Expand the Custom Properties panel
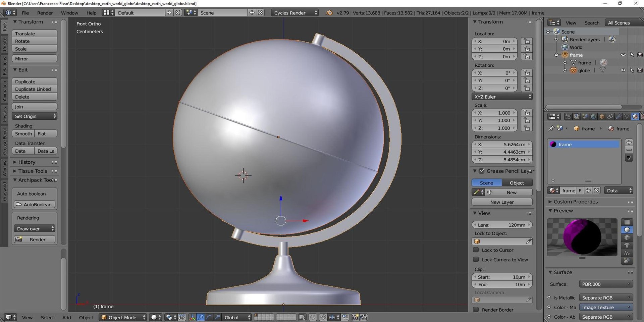This screenshot has height=322, width=644. (576, 202)
